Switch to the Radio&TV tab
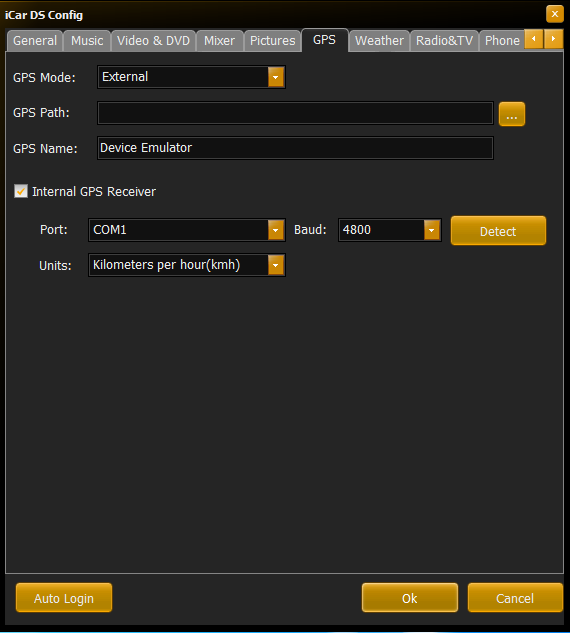This screenshot has width=570, height=633. pos(444,40)
